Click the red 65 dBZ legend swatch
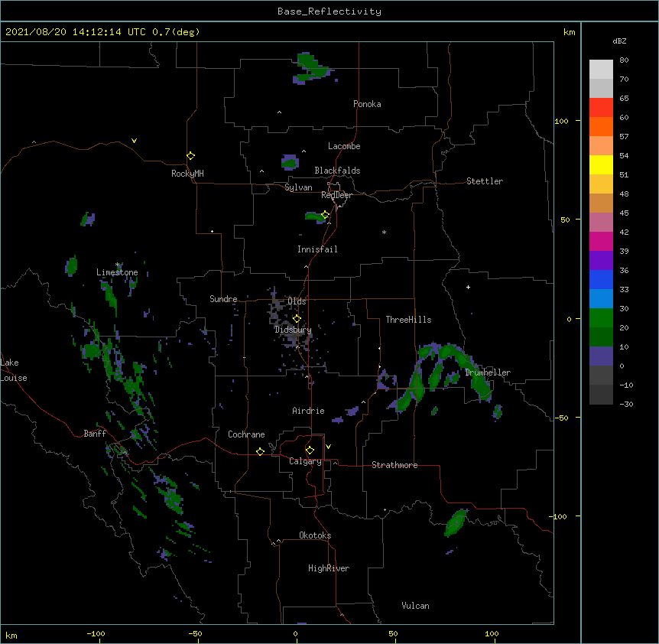659x644 pixels. click(x=601, y=107)
